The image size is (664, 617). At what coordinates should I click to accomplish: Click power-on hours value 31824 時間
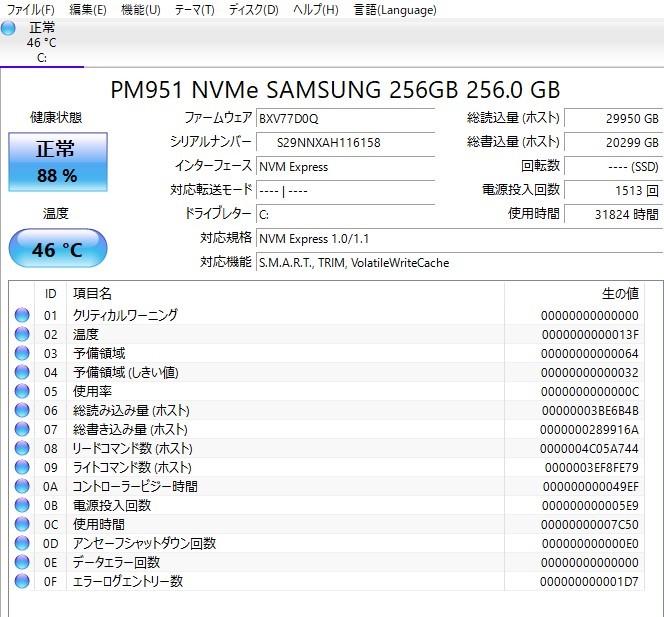click(613, 215)
